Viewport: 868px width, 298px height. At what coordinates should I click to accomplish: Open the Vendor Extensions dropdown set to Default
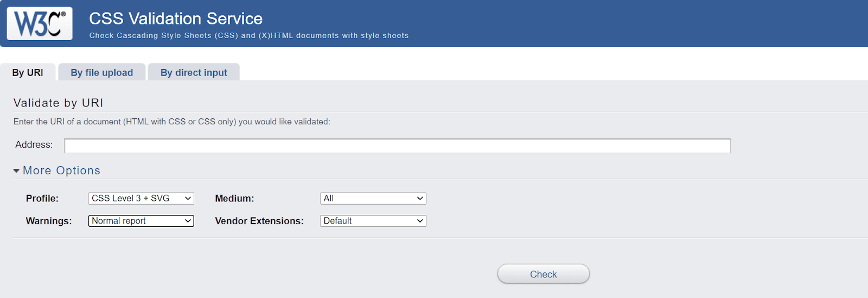pyautogui.click(x=373, y=221)
